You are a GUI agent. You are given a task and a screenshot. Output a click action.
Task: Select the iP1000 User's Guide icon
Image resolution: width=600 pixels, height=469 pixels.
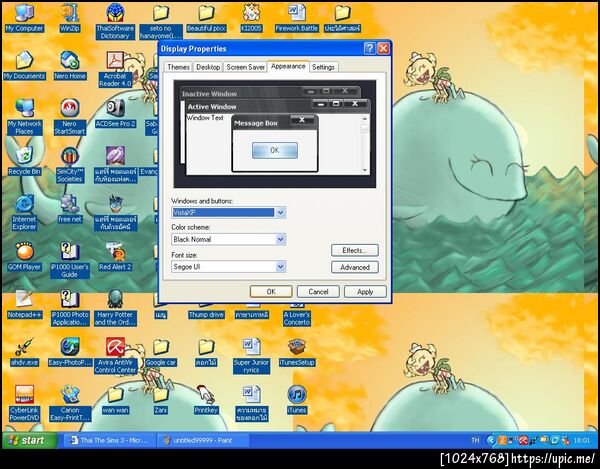70,260
